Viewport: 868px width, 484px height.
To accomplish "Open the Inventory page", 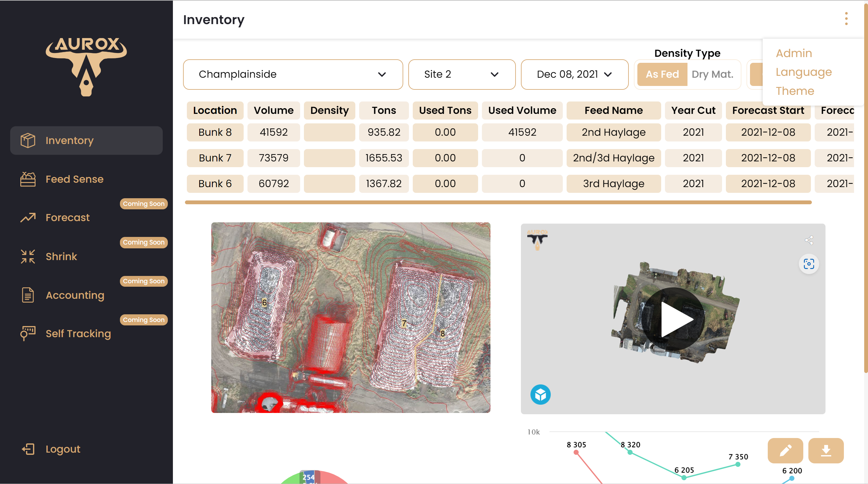I will pos(86,141).
